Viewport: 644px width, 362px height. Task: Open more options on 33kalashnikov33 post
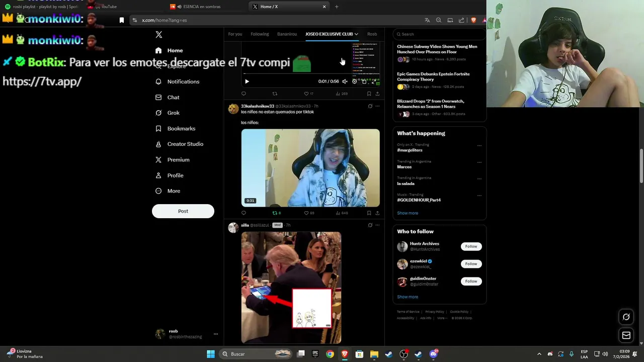377,106
